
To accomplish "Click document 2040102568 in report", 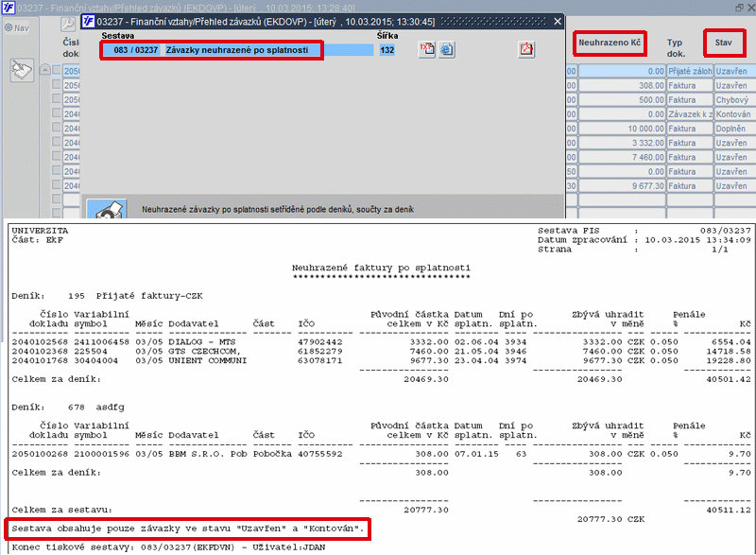I will point(40,342).
